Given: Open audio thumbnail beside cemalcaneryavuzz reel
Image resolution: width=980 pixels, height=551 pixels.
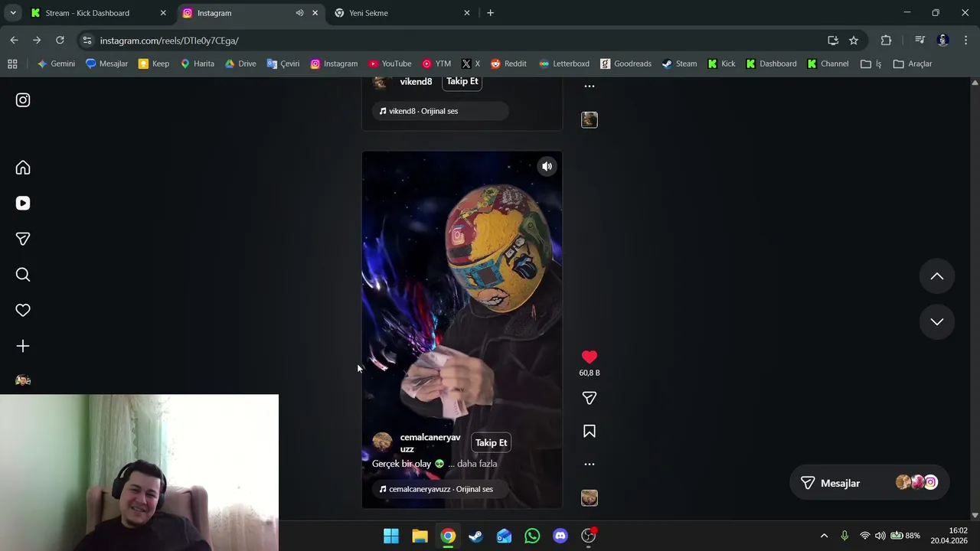Looking at the screenshot, I should tap(589, 497).
